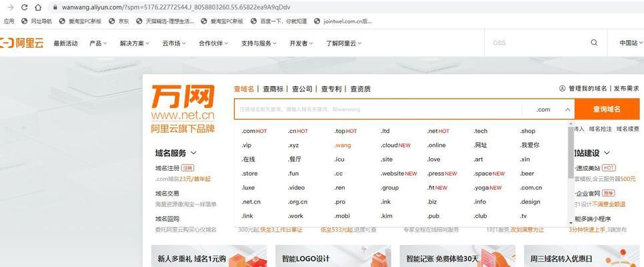Screen dimensions: 644x267
Task: Select the .wang suffix option
Action: pyautogui.click(x=343, y=146)
